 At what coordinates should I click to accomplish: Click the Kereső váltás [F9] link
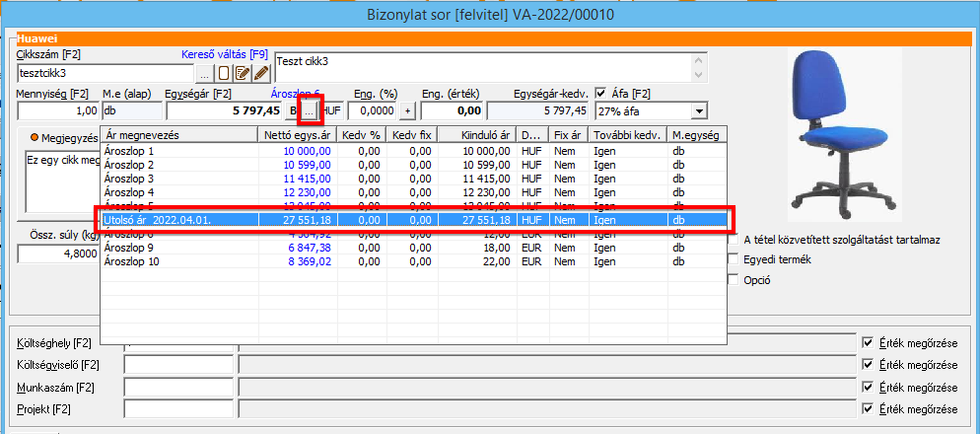point(224,54)
